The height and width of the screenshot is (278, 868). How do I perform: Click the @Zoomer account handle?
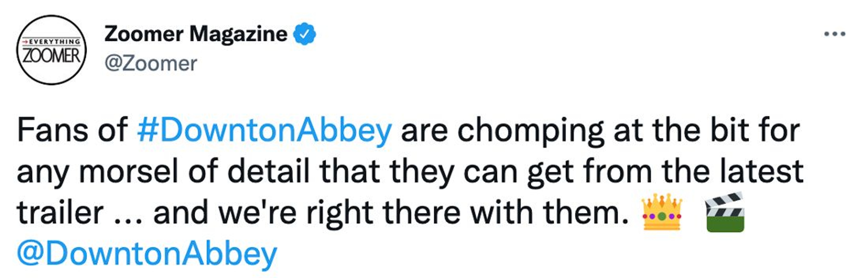(151, 63)
